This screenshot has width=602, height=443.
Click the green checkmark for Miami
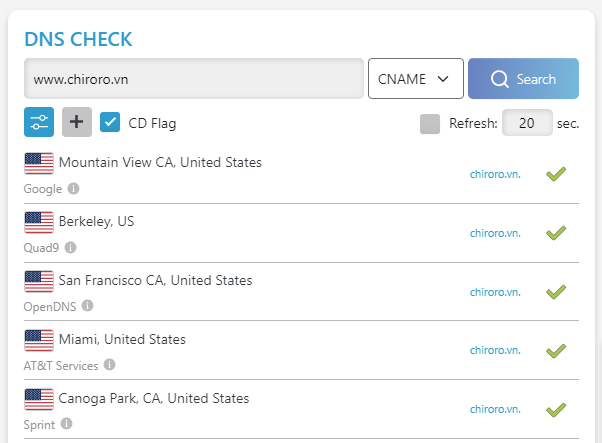pos(556,350)
